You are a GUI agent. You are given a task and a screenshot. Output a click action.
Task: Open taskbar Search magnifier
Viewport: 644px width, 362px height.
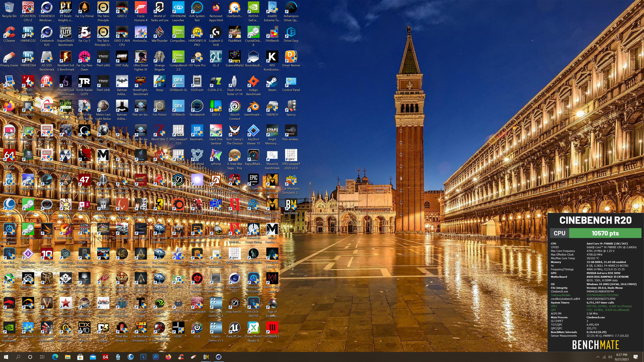[x=18, y=357]
